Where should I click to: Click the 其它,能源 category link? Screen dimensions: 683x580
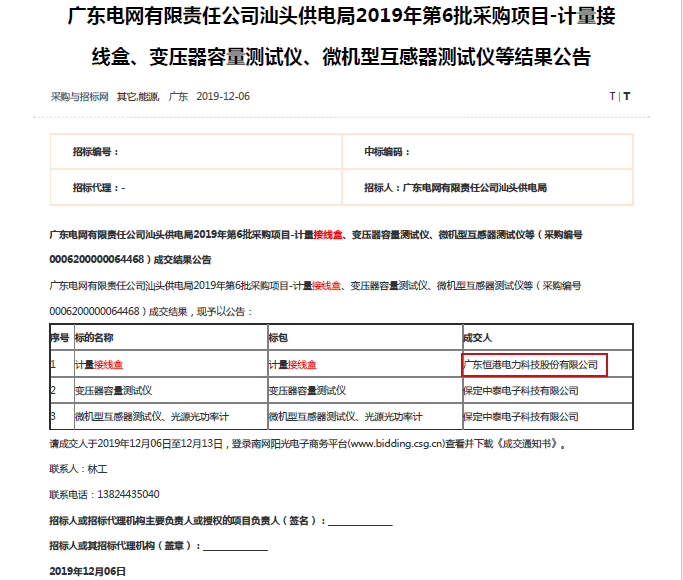138,97
